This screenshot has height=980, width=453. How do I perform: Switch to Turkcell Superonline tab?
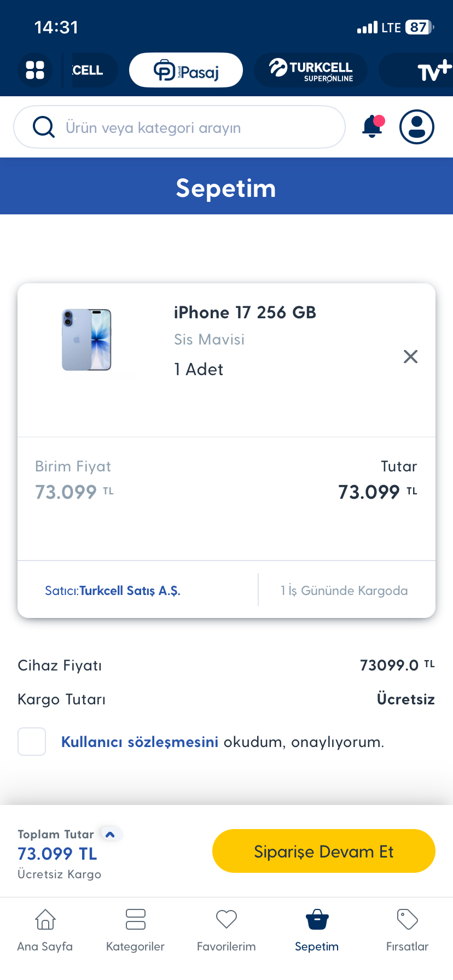[x=311, y=70]
